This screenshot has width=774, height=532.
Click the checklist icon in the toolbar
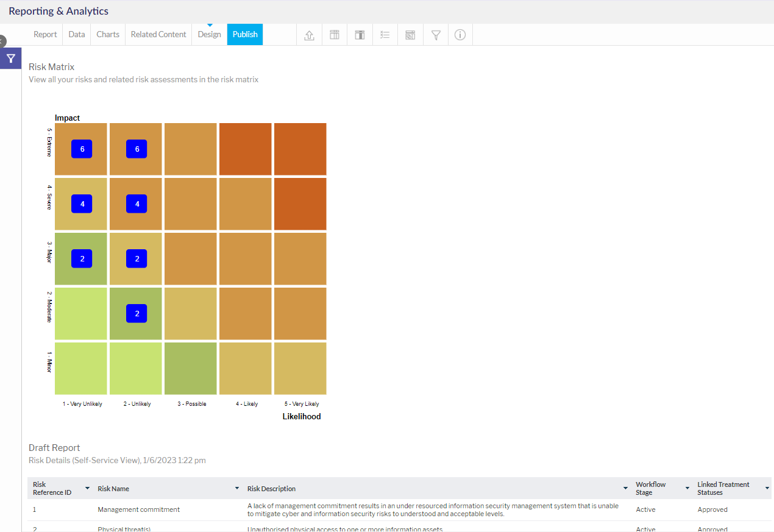pyautogui.click(x=385, y=35)
